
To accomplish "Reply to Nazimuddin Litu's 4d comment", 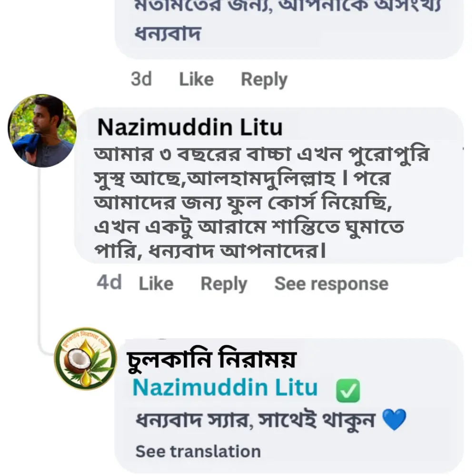I will coord(224,284).
